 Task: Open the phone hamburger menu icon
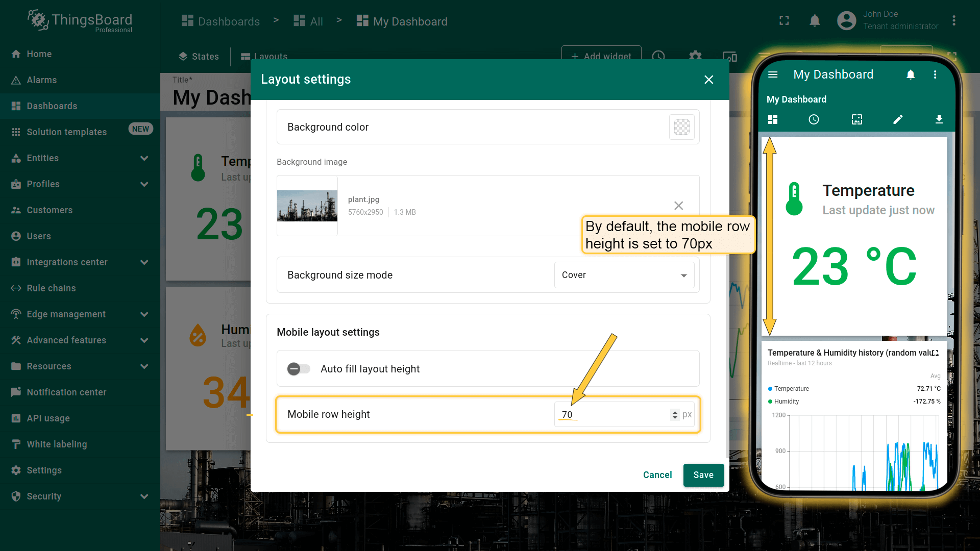[x=773, y=75]
